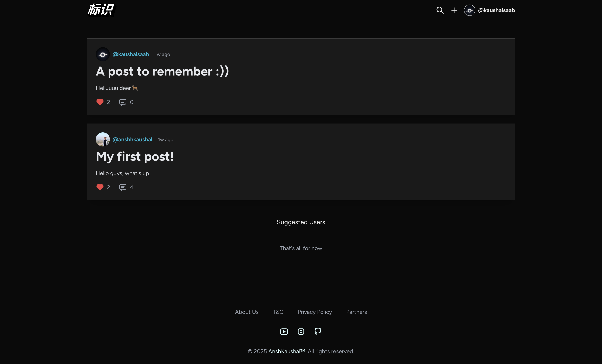Viewport: 602px width, 364px height.
Task: Open the "My first post!" title
Action: click(x=135, y=156)
